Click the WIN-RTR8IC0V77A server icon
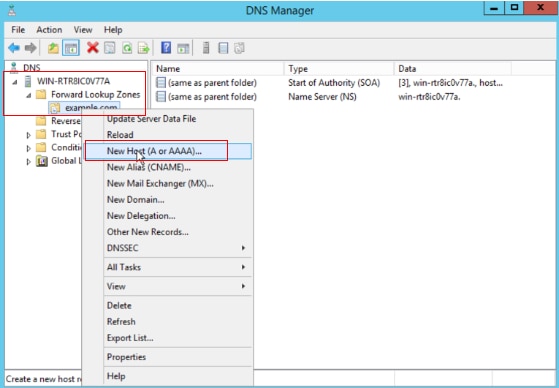559x388 pixels. (x=27, y=81)
